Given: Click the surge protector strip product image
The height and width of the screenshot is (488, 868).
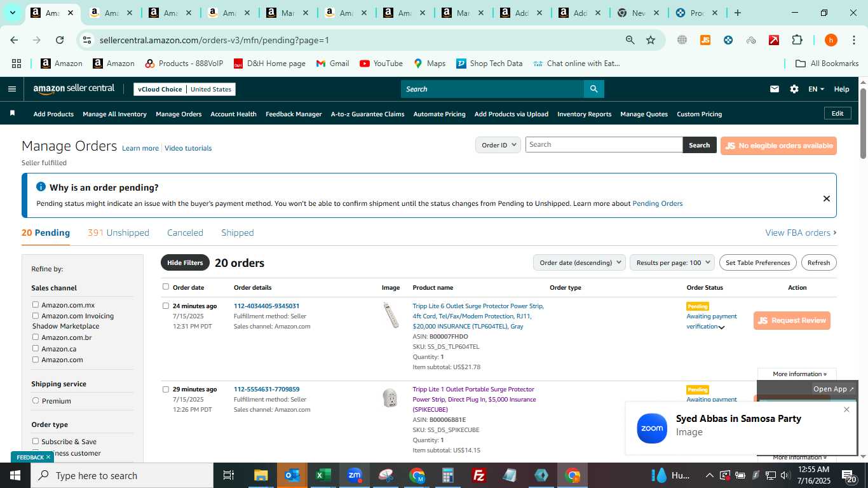Looking at the screenshot, I should click(391, 315).
